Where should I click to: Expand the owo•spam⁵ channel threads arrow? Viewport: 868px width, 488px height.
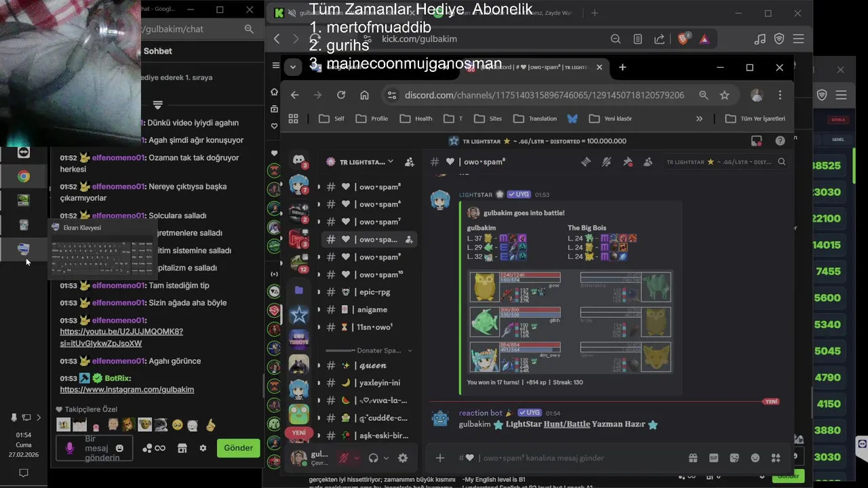(x=319, y=186)
